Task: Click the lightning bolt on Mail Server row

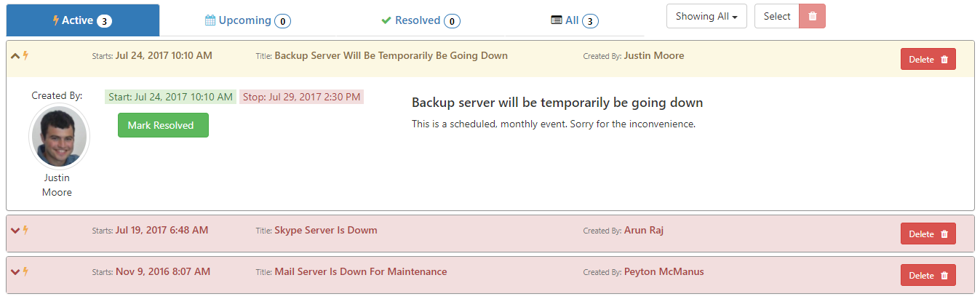Action: 25,271
